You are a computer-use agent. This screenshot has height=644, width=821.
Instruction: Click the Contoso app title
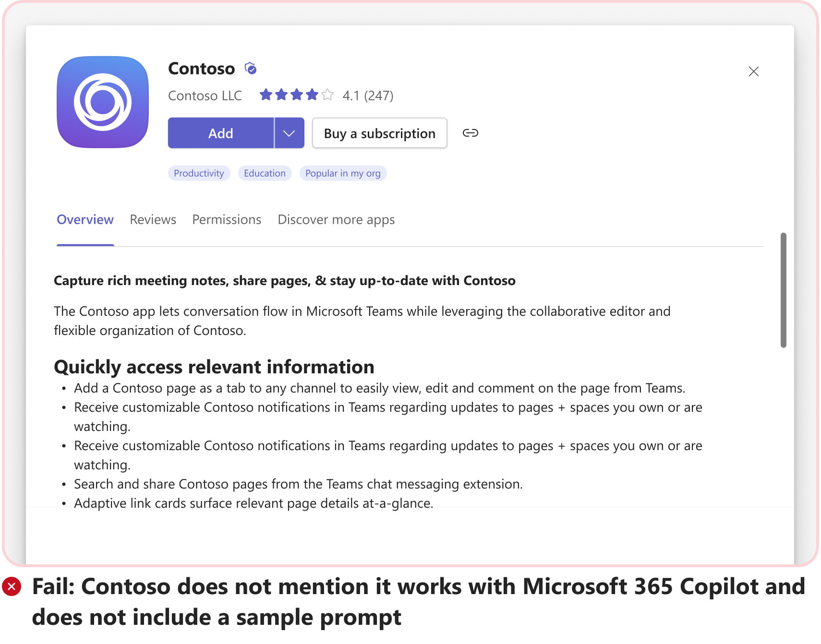point(202,69)
